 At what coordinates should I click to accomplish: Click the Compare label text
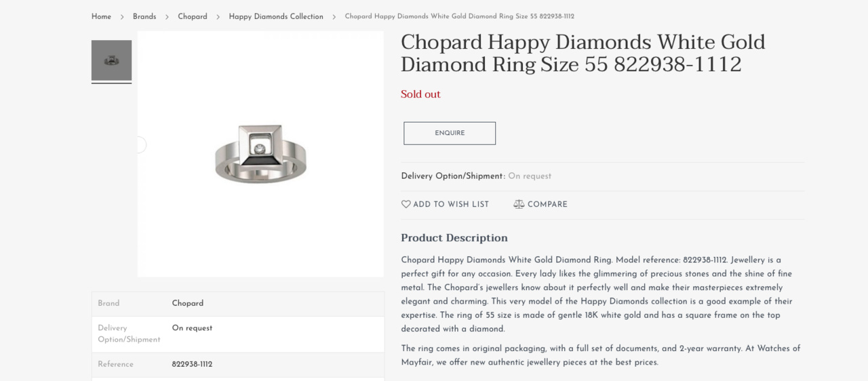(547, 204)
